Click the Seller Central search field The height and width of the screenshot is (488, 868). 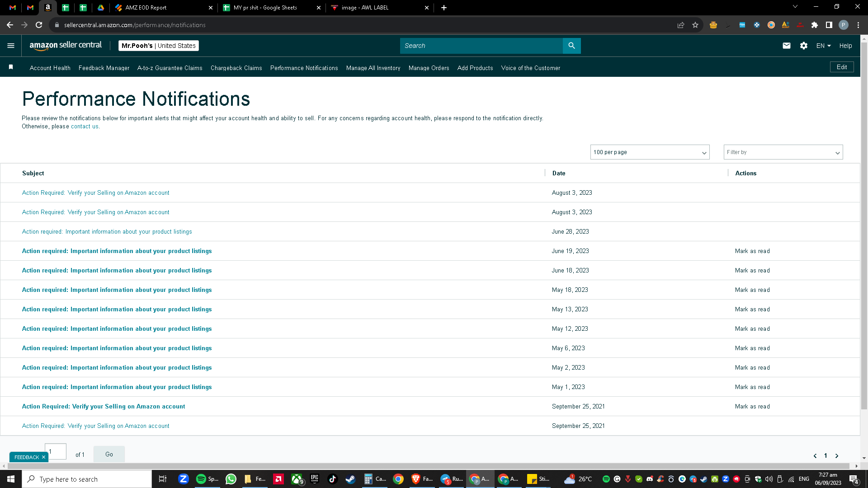pos(481,46)
